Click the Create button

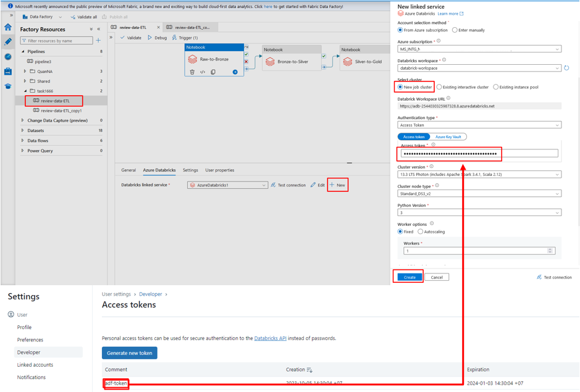tap(410, 277)
